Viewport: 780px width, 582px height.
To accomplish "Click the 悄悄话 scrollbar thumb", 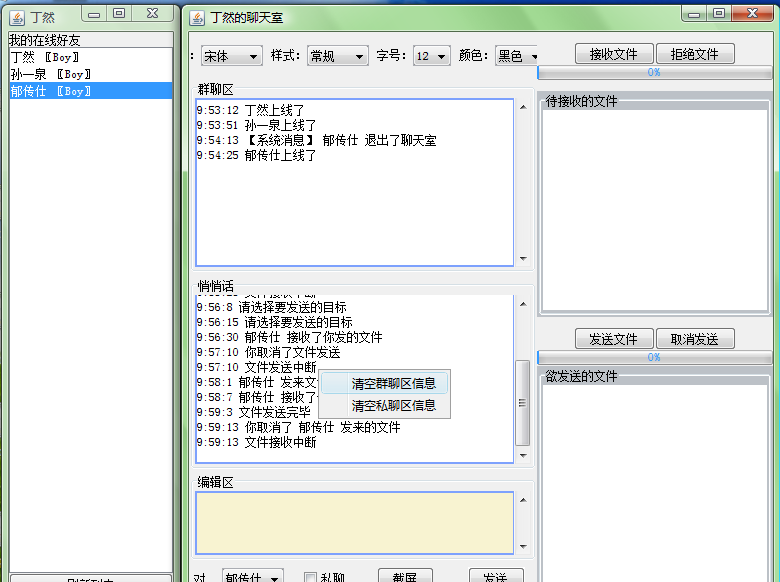I will pyautogui.click(x=522, y=403).
